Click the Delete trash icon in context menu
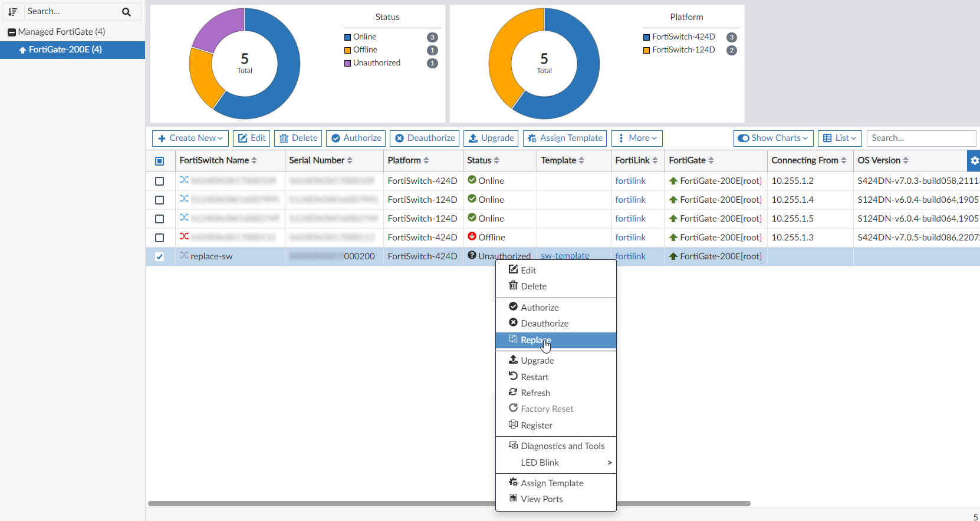980x521 pixels. [x=514, y=285]
